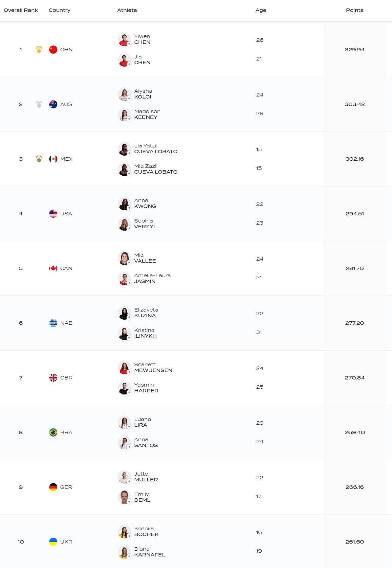This screenshot has width=392, height=568.
Task: Click the China flag icon
Action: [x=53, y=50]
